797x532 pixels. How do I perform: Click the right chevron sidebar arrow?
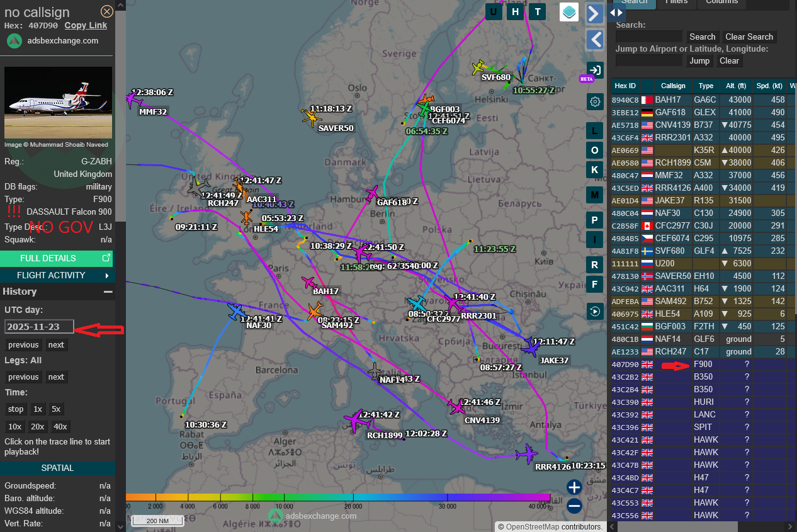pyautogui.click(x=594, y=14)
